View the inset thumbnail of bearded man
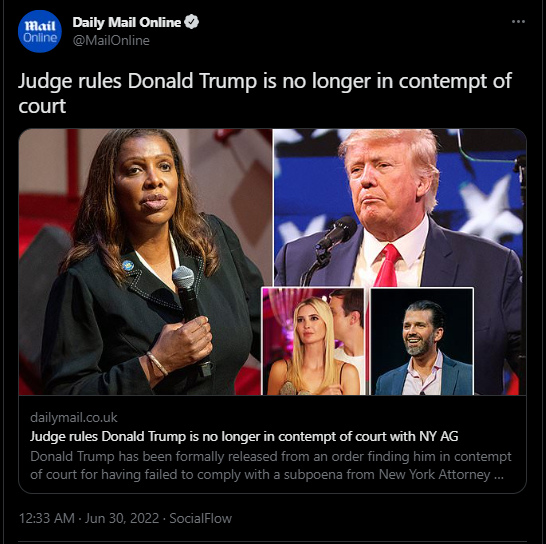 pos(422,341)
